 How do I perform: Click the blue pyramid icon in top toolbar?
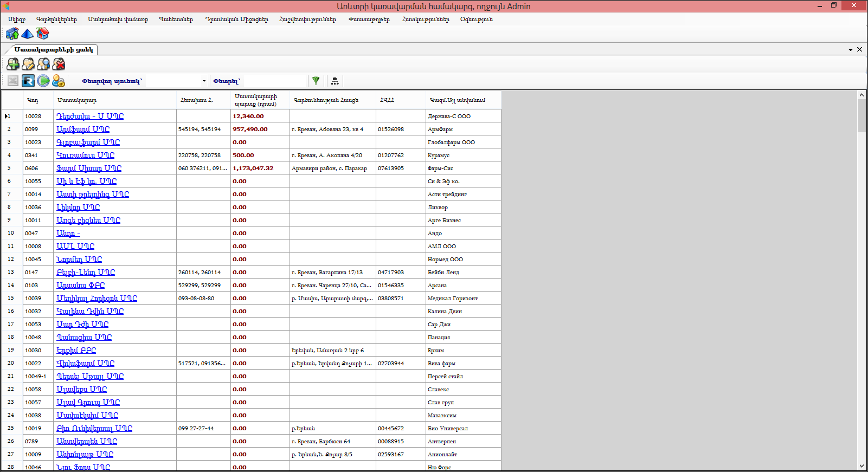click(x=27, y=34)
